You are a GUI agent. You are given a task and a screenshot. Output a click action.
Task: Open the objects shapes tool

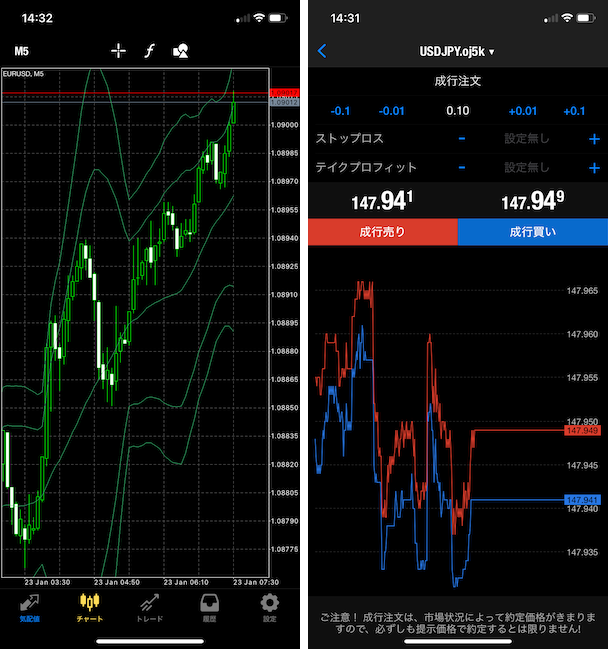tap(180, 51)
